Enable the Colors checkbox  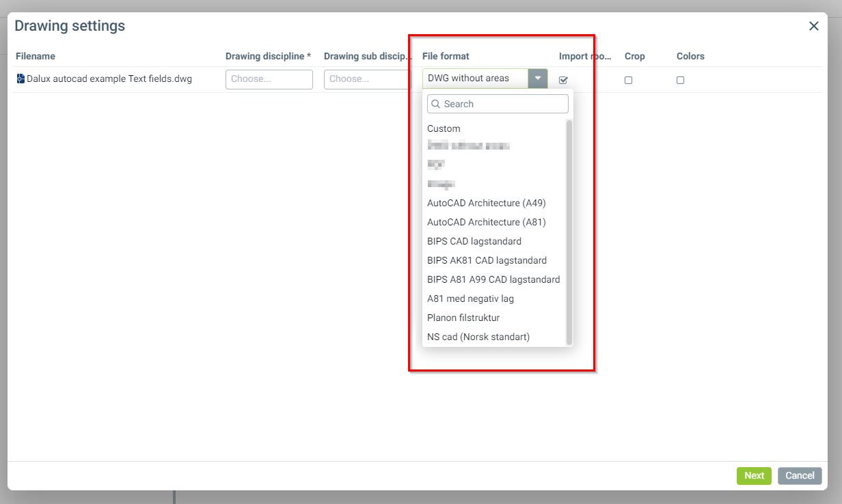[680, 80]
